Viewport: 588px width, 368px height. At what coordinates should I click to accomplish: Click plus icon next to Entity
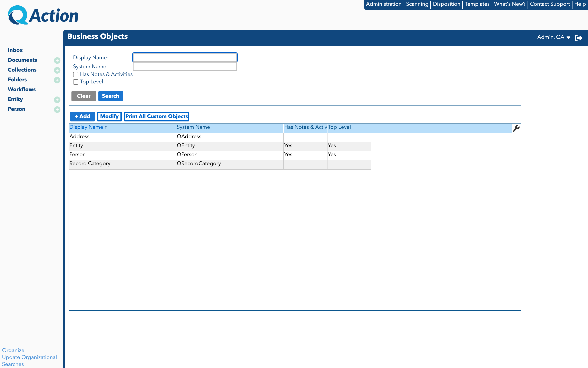coord(57,100)
